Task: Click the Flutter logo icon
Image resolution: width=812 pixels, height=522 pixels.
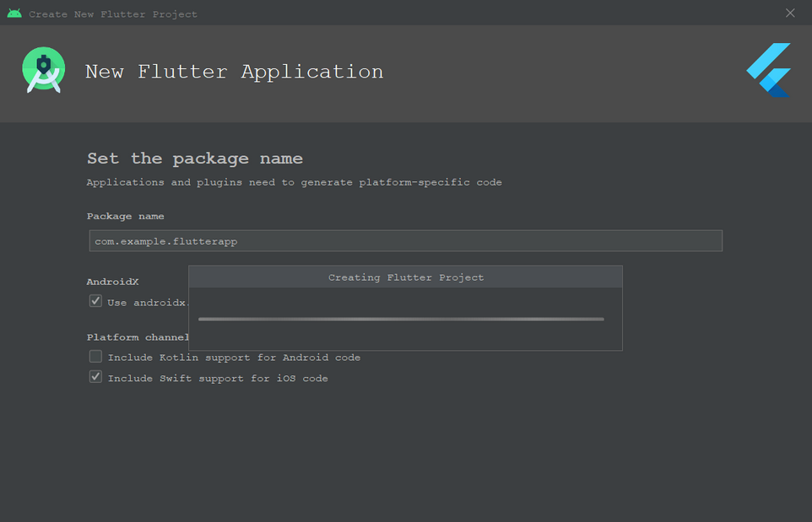Action: click(x=768, y=70)
